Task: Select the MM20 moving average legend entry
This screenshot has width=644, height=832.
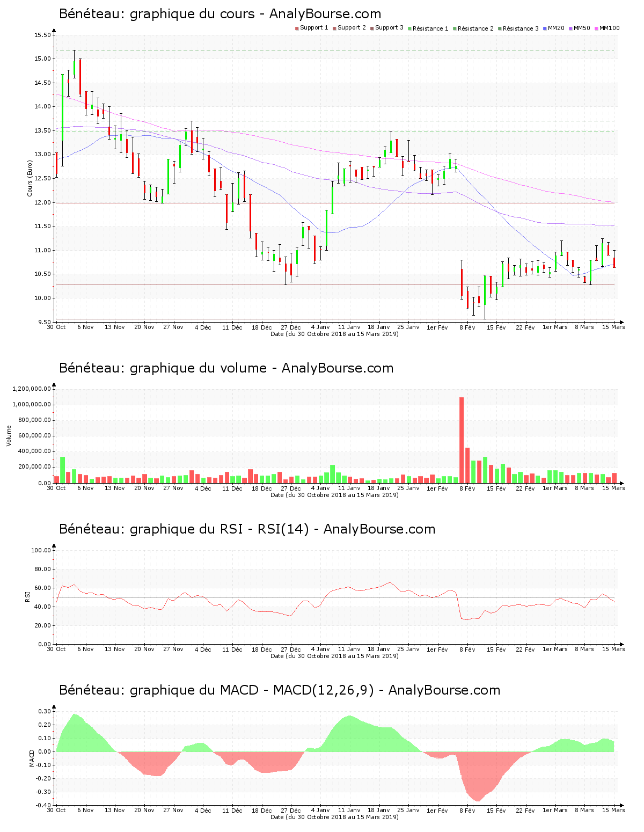Action: (553, 28)
